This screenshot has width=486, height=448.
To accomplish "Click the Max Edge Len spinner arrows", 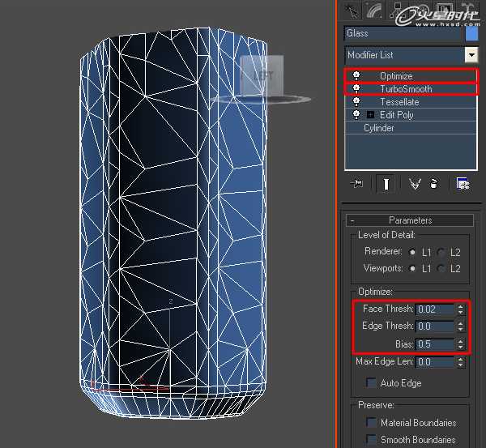I will coord(461,362).
